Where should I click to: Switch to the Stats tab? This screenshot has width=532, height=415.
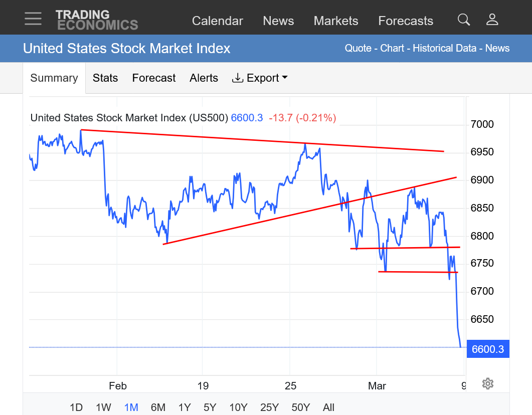click(105, 78)
